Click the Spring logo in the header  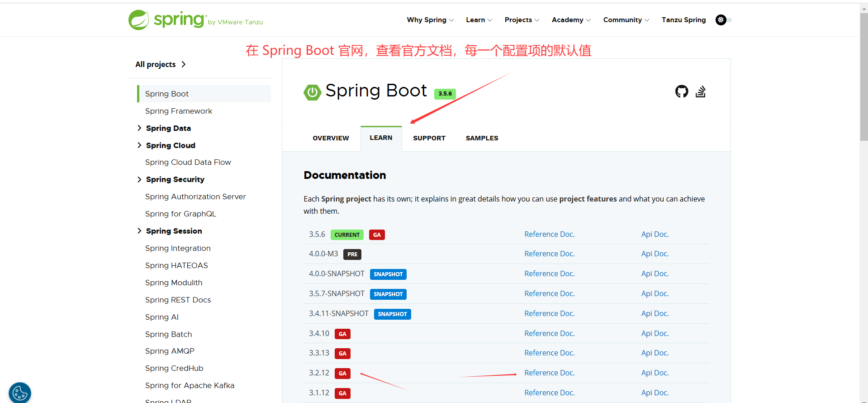pos(195,20)
